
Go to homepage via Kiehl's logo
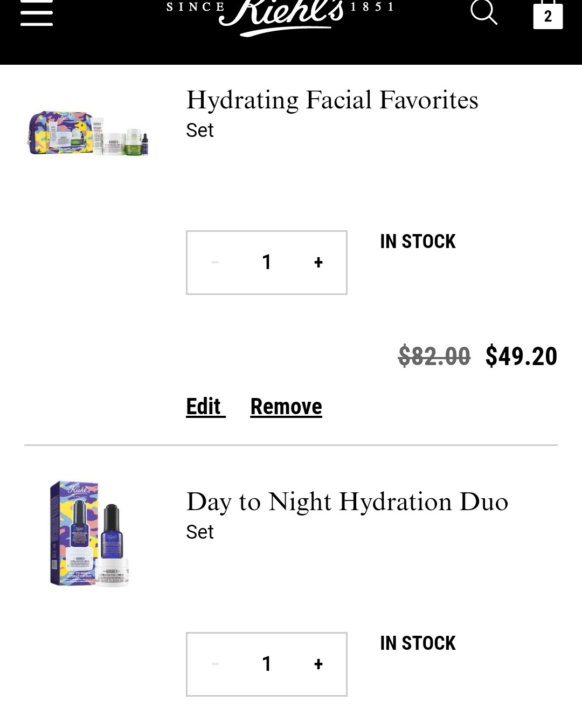280,15
